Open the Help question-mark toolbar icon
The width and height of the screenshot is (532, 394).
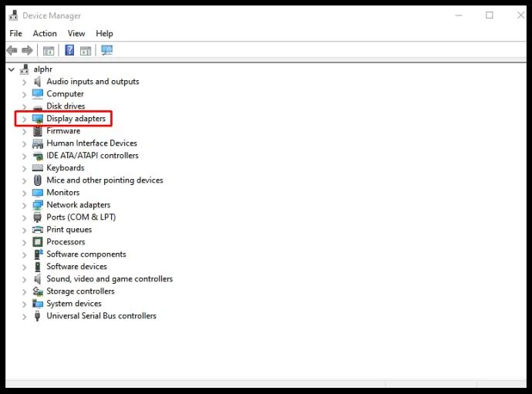(69, 50)
